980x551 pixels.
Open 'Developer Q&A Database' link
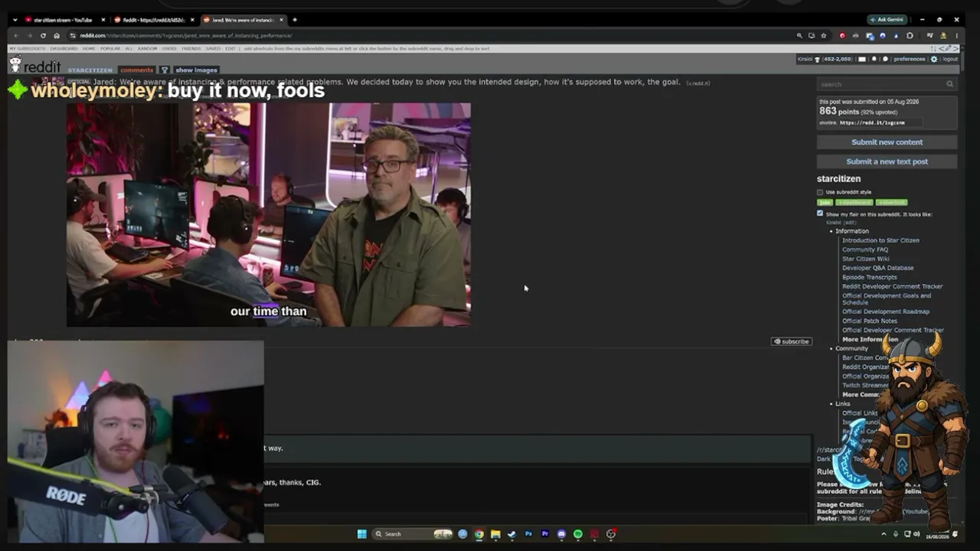click(x=877, y=268)
